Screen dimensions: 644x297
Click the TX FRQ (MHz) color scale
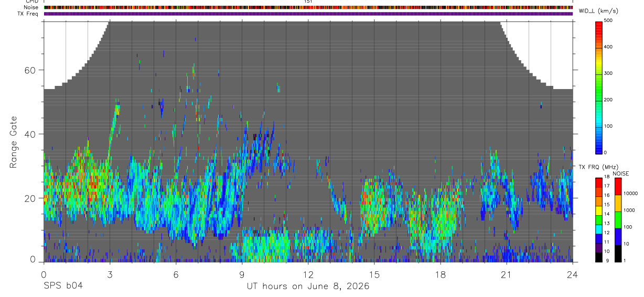(599, 219)
